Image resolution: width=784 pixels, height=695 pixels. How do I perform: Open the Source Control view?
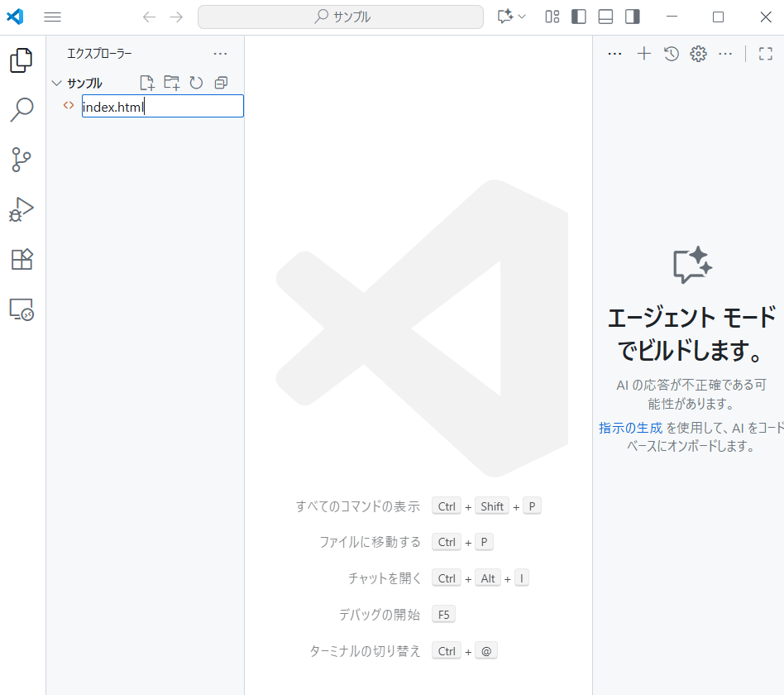tap(22, 160)
